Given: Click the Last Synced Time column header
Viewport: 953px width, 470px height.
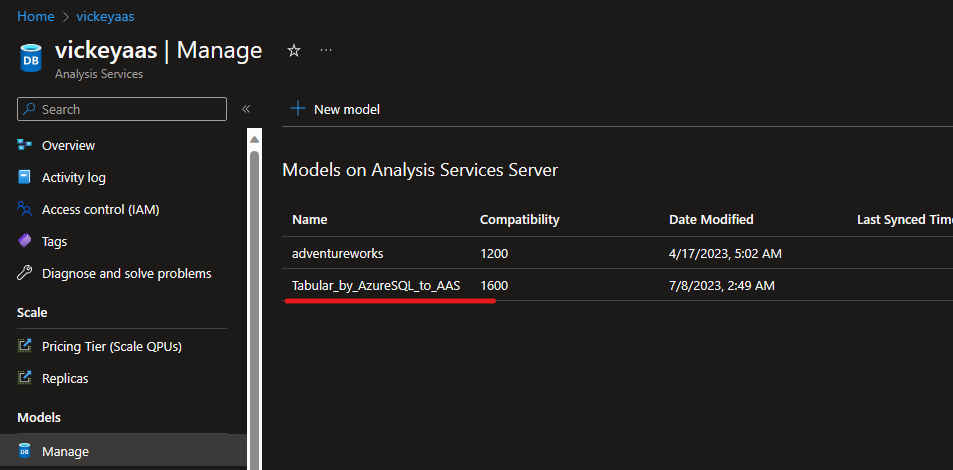Looking at the screenshot, I should [904, 219].
